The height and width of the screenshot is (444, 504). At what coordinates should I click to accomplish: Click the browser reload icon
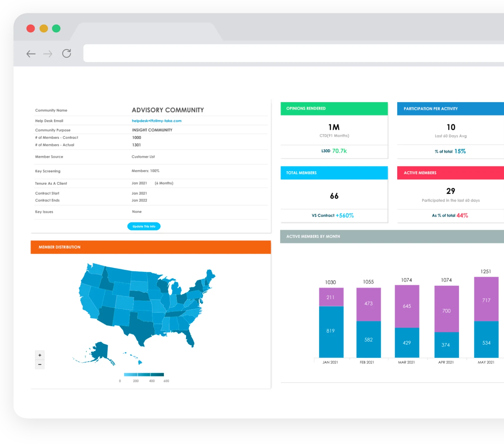point(67,53)
